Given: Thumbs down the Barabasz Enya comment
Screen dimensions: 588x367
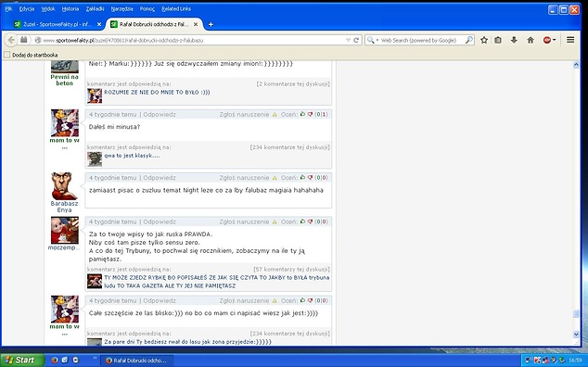Looking at the screenshot, I should [310, 178].
